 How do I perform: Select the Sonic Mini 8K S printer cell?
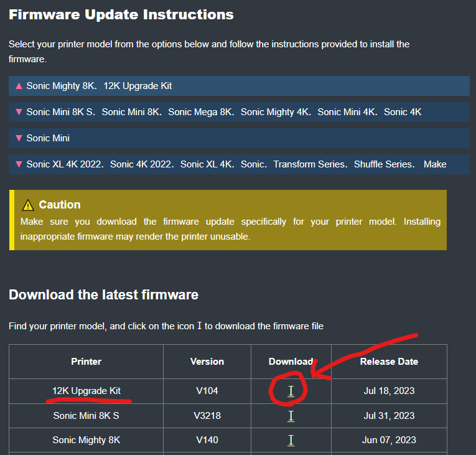[86, 416]
